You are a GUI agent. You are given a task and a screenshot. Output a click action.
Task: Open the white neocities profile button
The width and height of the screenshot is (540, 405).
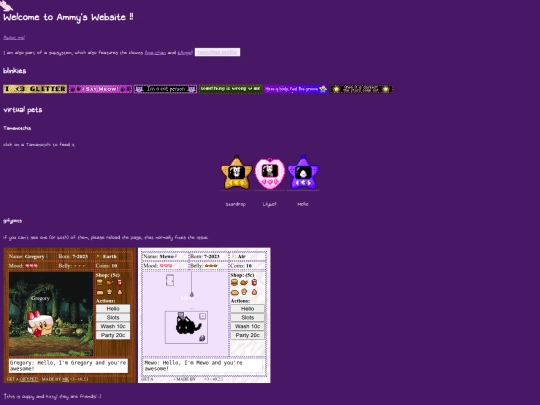tap(217, 52)
